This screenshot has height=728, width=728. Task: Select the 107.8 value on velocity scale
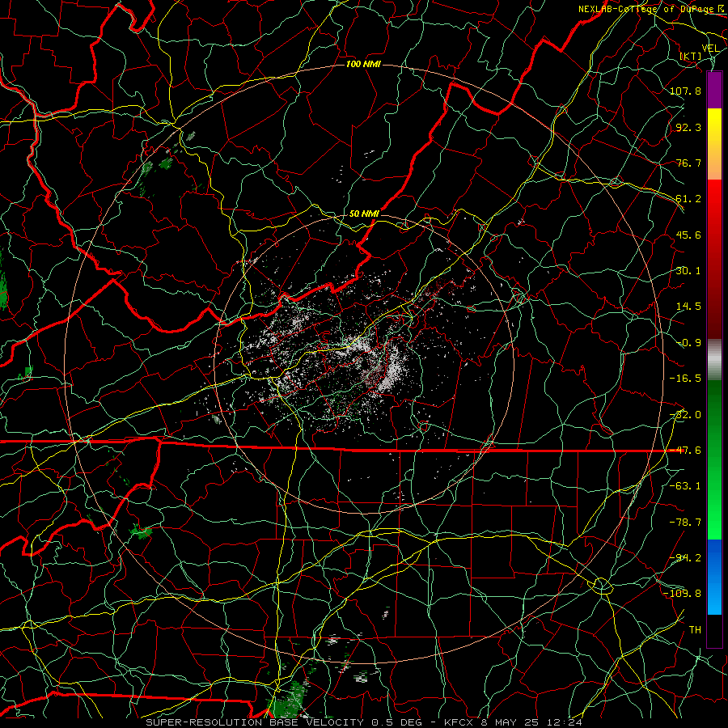coord(685,91)
